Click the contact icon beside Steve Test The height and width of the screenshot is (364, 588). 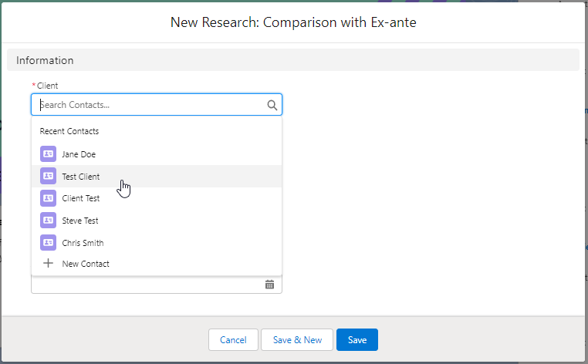pos(48,221)
